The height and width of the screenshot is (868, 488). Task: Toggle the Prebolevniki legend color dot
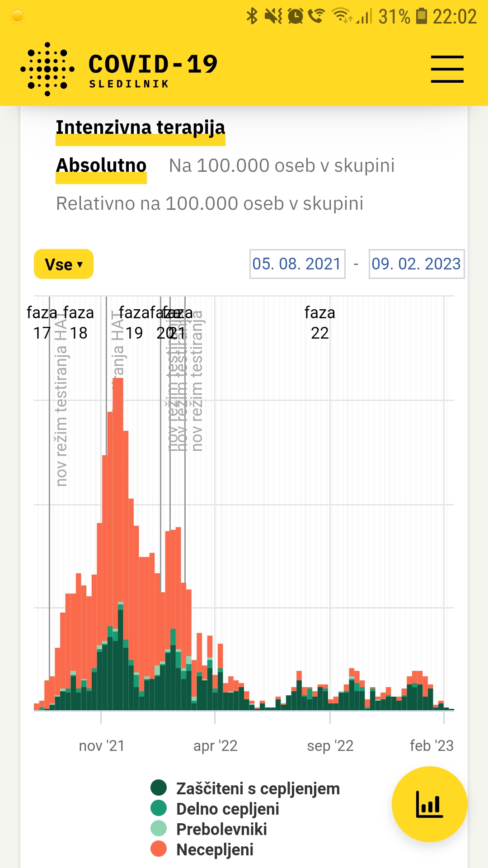click(159, 829)
